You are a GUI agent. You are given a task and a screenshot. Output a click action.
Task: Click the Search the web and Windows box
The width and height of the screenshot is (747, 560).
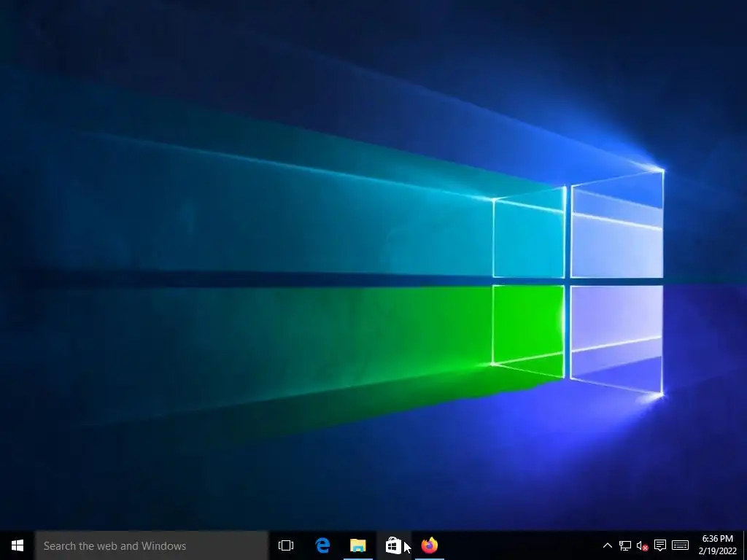tap(152, 545)
